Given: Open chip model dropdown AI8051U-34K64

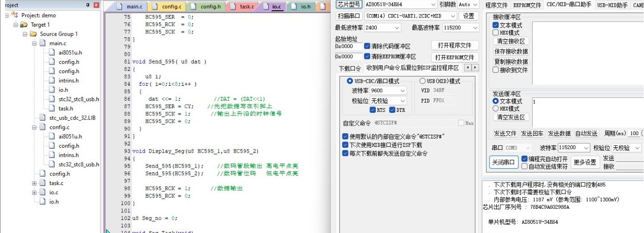Looking at the screenshot, I should coord(433,4).
